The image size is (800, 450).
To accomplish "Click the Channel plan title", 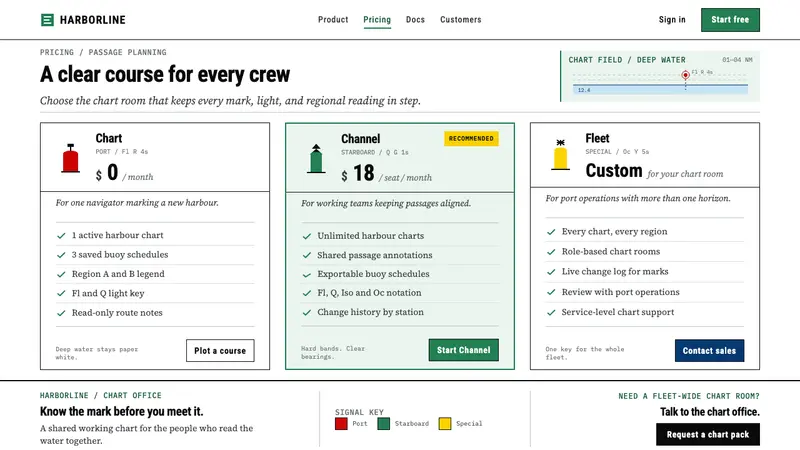I will (x=361, y=139).
